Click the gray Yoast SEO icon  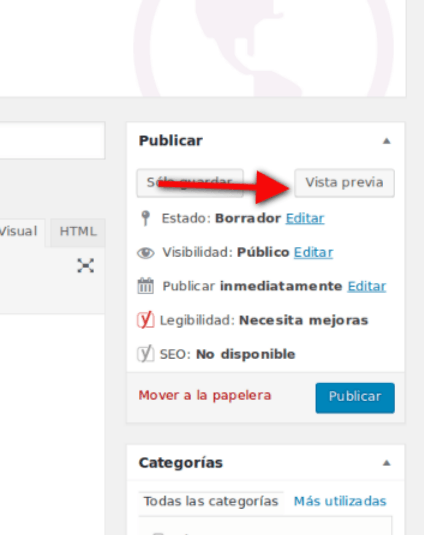point(146,354)
